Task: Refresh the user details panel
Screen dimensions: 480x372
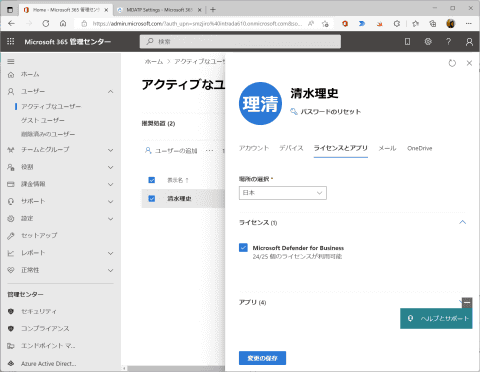Action: click(x=452, y=63)
